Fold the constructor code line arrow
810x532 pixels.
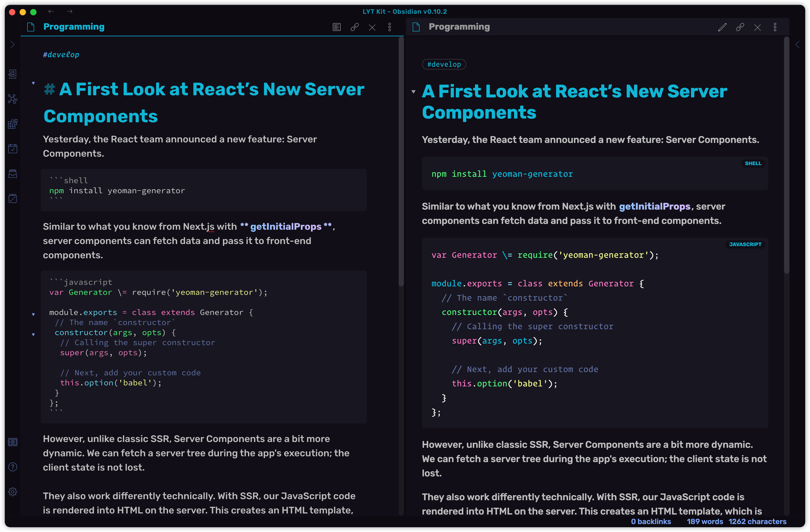33,335
